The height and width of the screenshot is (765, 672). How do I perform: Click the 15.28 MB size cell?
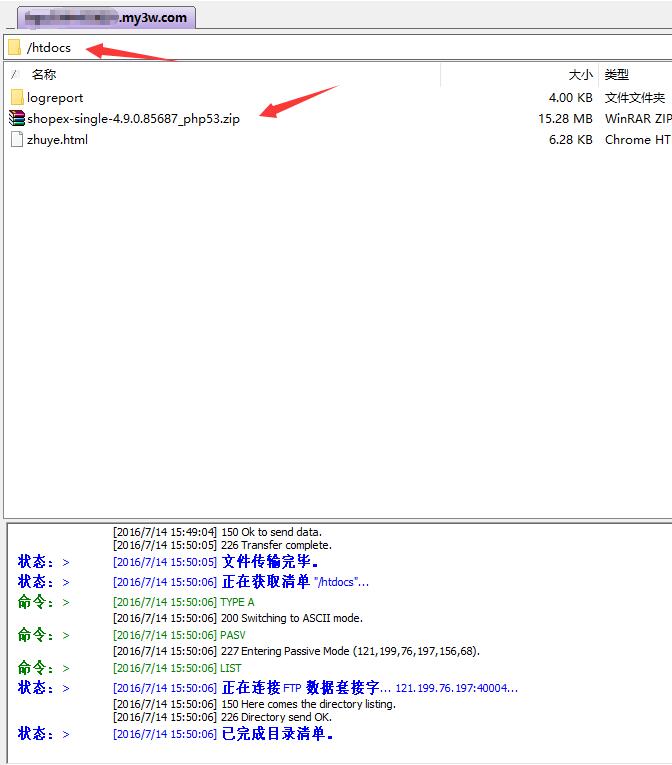pos(565,119)
